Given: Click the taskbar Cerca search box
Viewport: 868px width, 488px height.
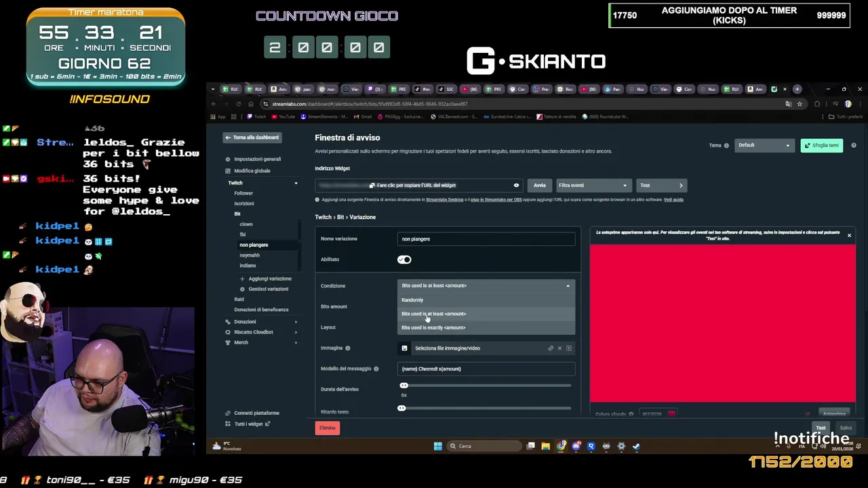Looking at the screenshot, I should tap(484, 446).
